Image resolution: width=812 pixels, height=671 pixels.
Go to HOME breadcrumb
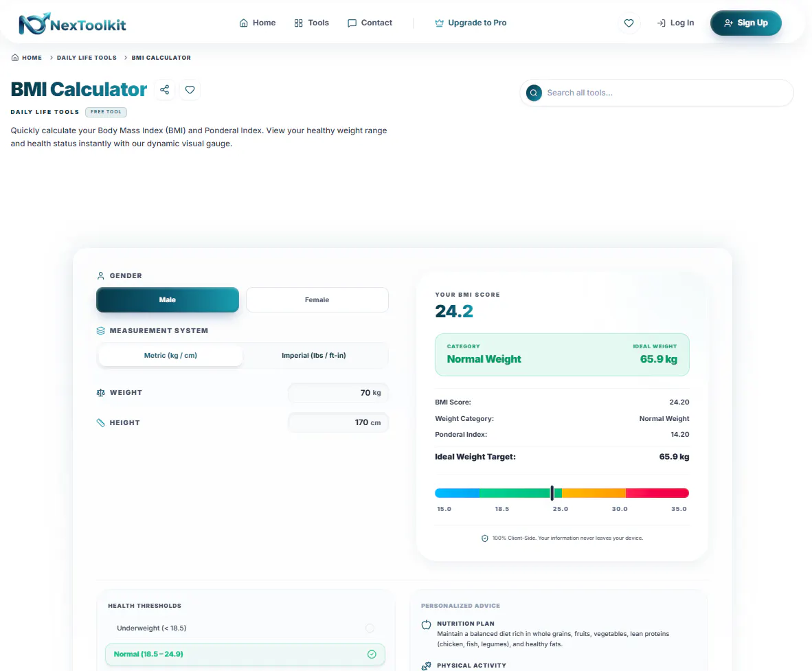(x=26, y=58)
